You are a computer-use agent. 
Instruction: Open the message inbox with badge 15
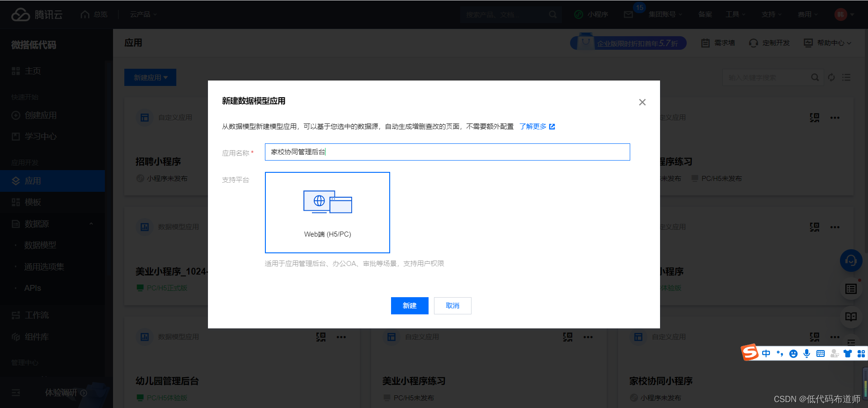click(629, 14)
